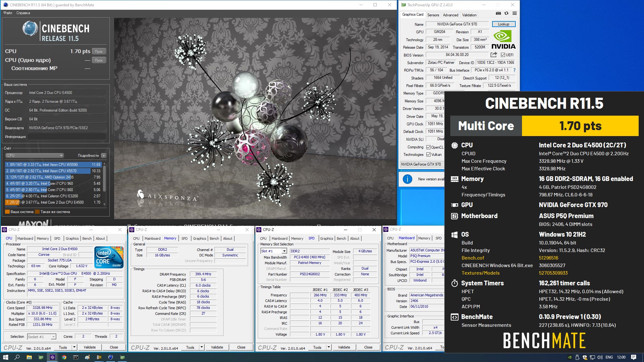This screenshot has width=644, height=362.
Task: Click USB safely remove tray icon
Action: tap(577, 357)
